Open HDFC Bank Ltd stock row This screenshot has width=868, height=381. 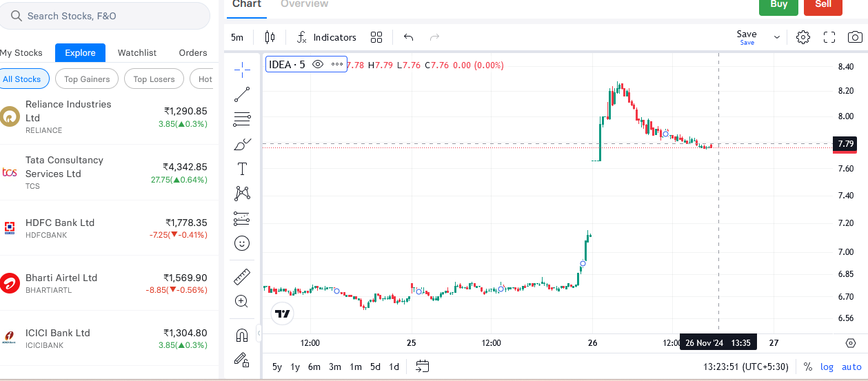click(109, 228)
